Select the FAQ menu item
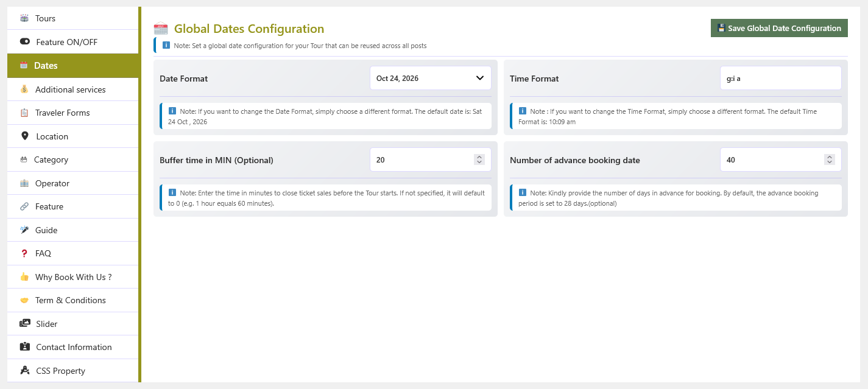The width and height of the screenshot is (868, 389). coord(73,253)
